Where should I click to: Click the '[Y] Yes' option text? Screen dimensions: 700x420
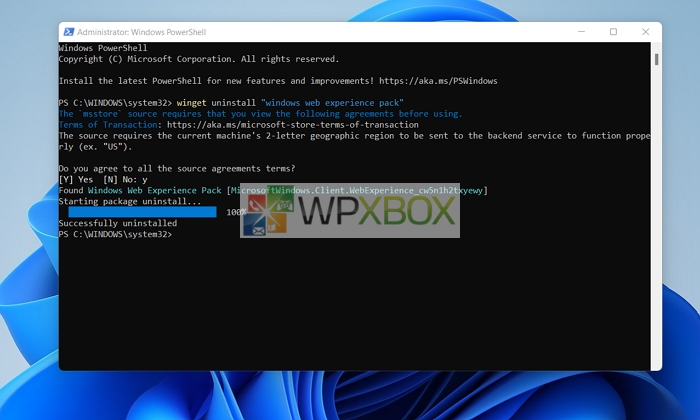coord(76,179)
